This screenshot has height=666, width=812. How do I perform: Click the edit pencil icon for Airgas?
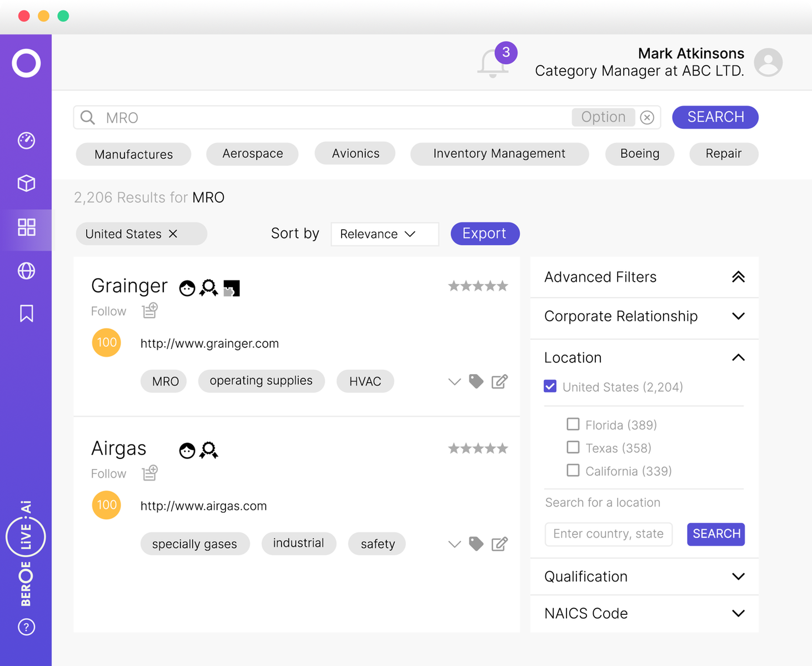coord(499,544)
